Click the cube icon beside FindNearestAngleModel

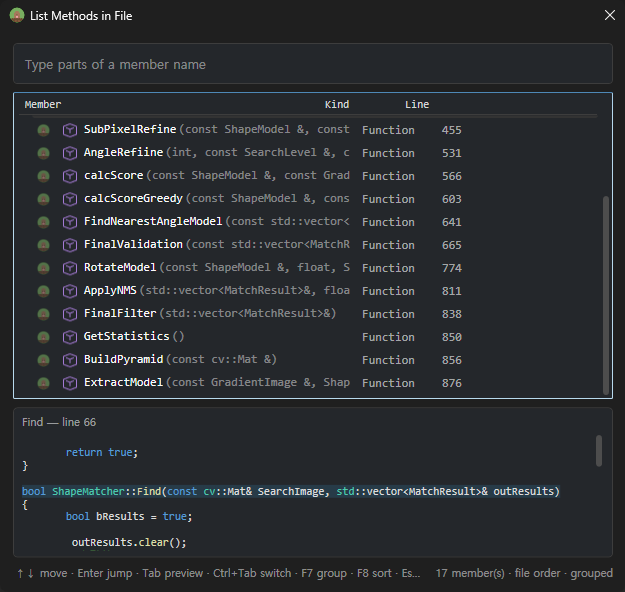tap(70, 222)
